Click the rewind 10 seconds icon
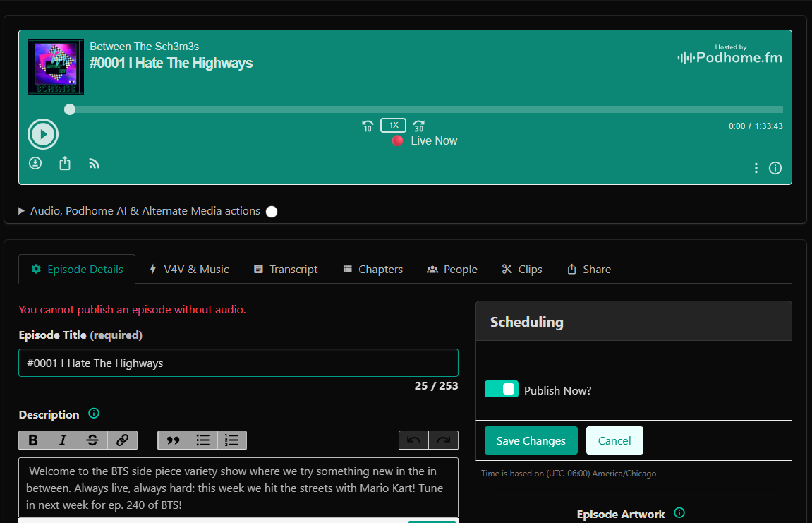This screenshot has width=812, height=523. (x=367, y=126)
